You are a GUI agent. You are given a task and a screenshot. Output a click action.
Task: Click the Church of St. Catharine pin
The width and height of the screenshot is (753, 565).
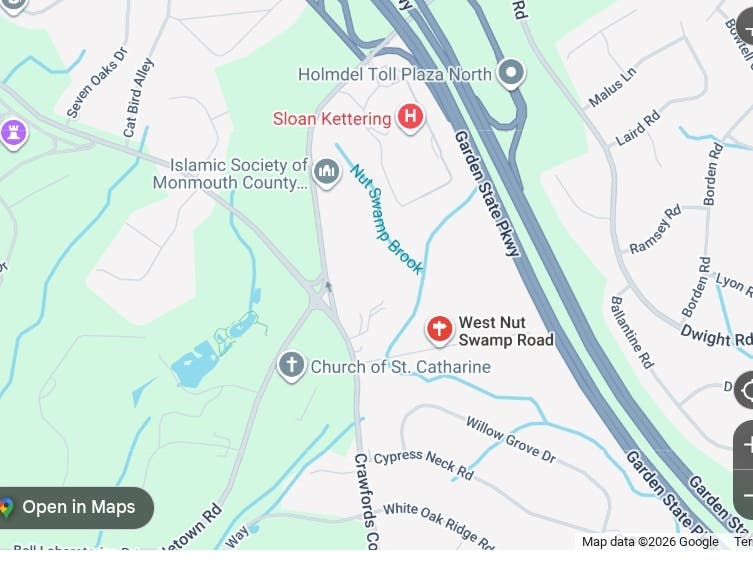pos(291,366)
